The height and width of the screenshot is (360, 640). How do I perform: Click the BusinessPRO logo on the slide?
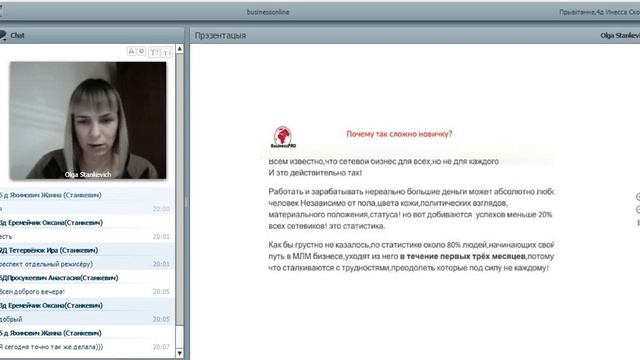click(283, 137)
